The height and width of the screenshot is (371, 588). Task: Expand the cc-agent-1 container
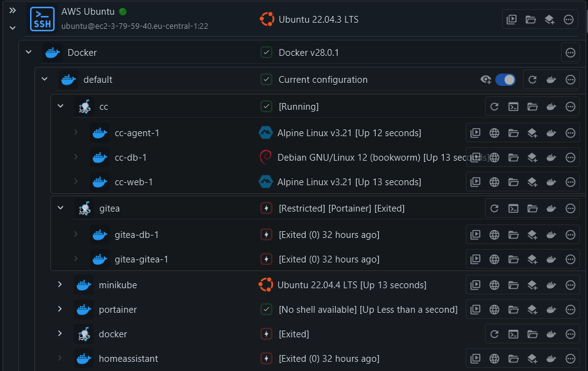click(x=75, y=132)
